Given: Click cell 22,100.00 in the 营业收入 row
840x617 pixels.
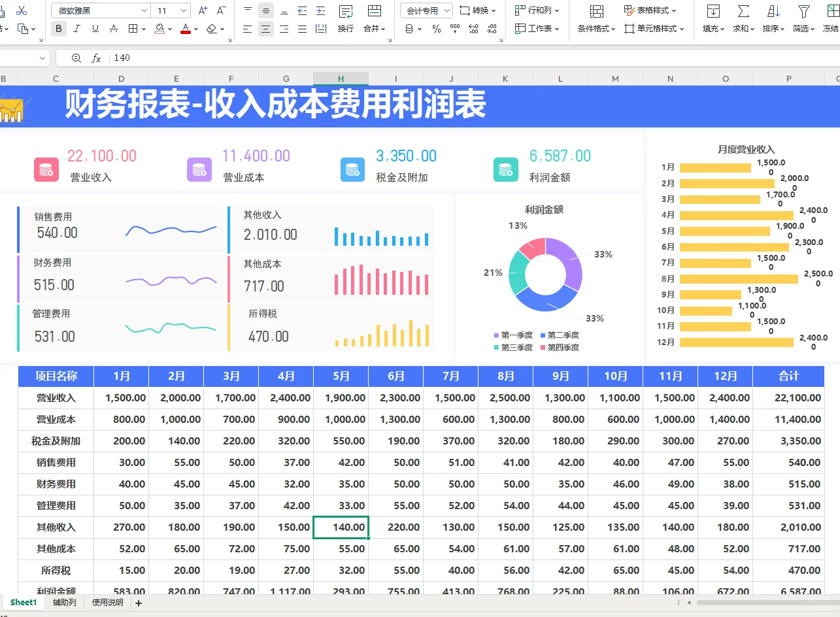Looking at the screenshot, I should 789,397.
